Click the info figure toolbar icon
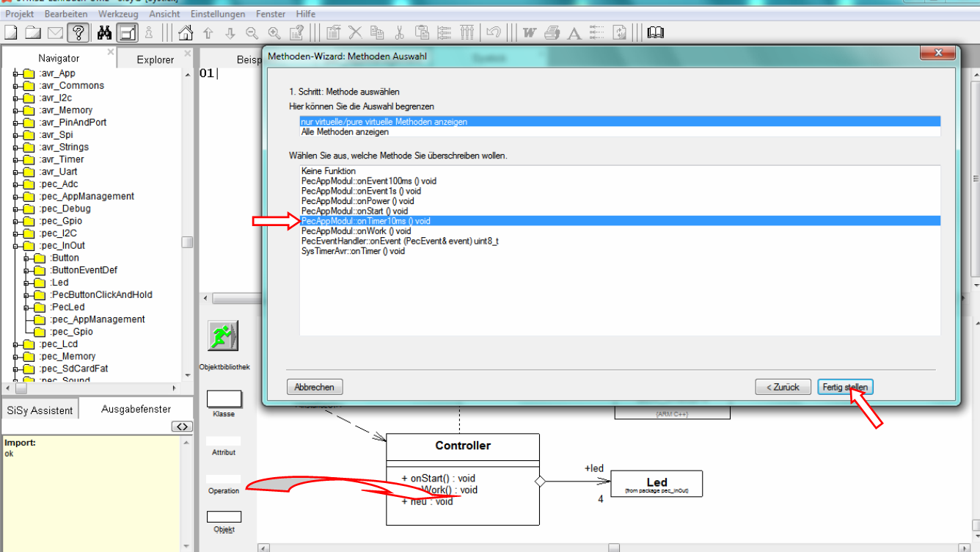This screenshot has width=980, height=552. point(149,32)
